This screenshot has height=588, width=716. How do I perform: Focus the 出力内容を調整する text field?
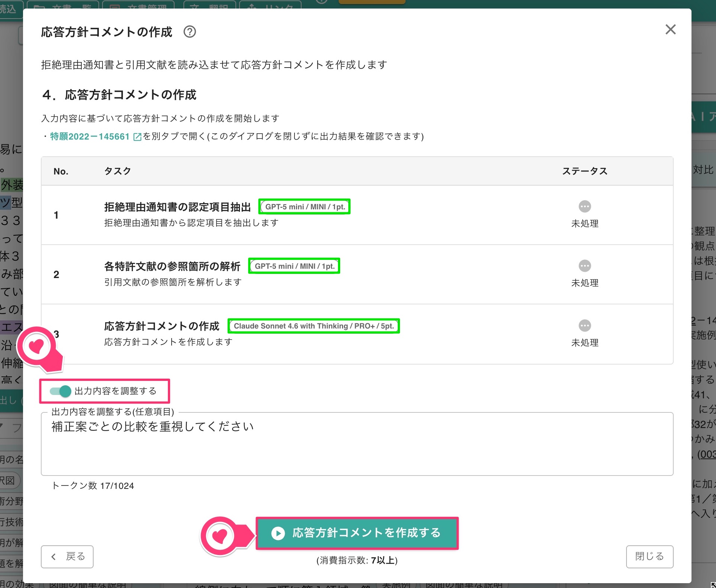[x=357, y=444]
